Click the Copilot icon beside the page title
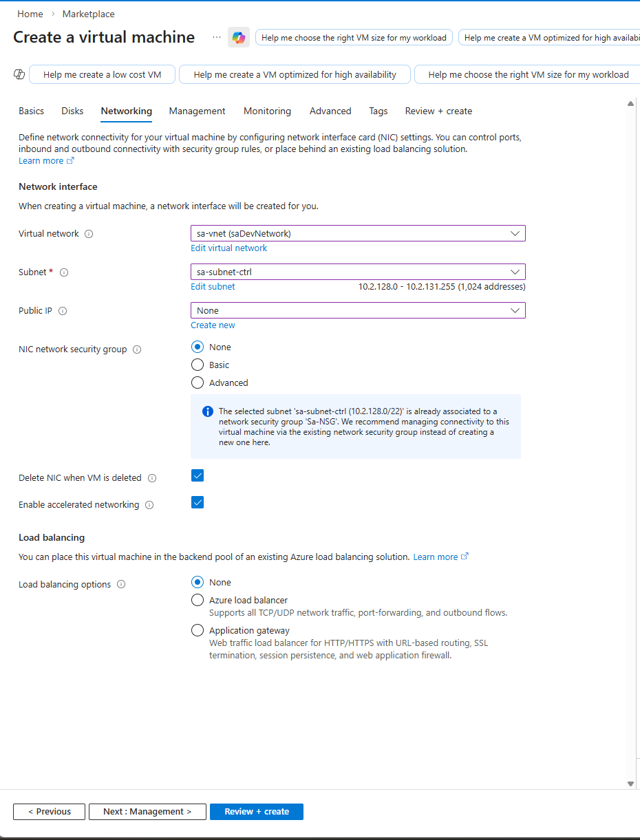This screenshot has height=840, width=640. pos(239,38)
